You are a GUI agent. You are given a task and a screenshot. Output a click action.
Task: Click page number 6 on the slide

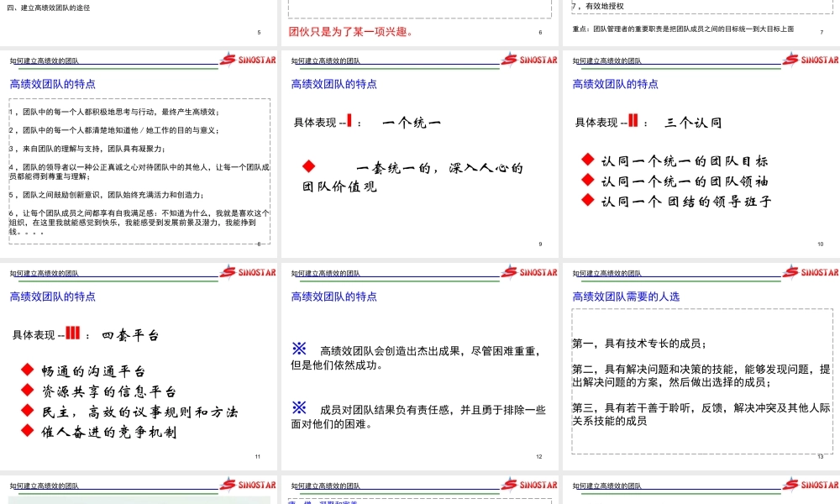(540, 33)
